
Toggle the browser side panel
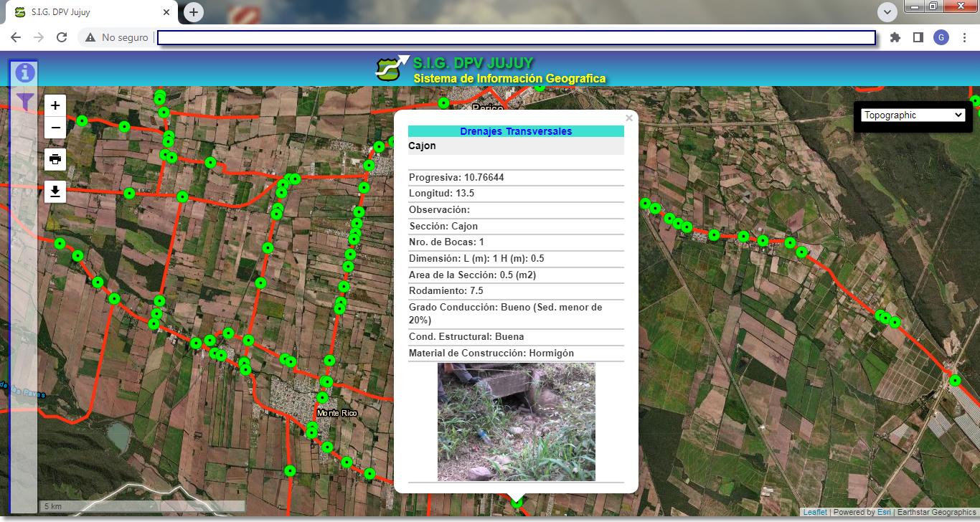pos(918,37)
